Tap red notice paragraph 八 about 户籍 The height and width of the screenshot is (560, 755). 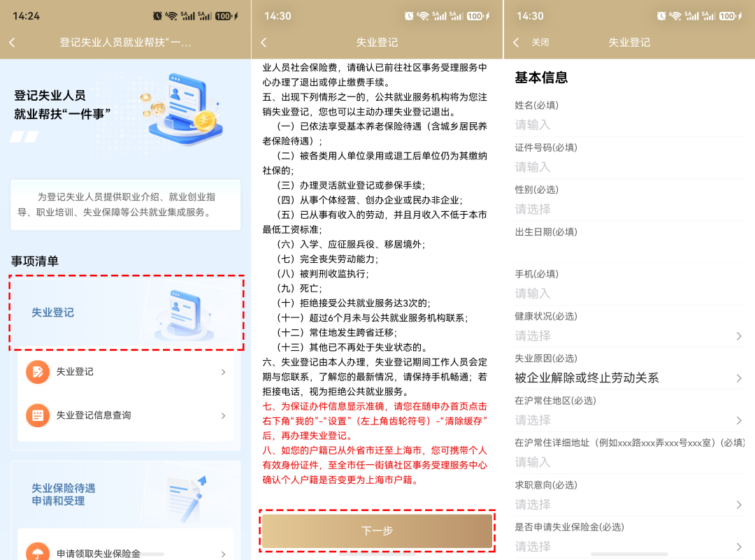[375, 465]
